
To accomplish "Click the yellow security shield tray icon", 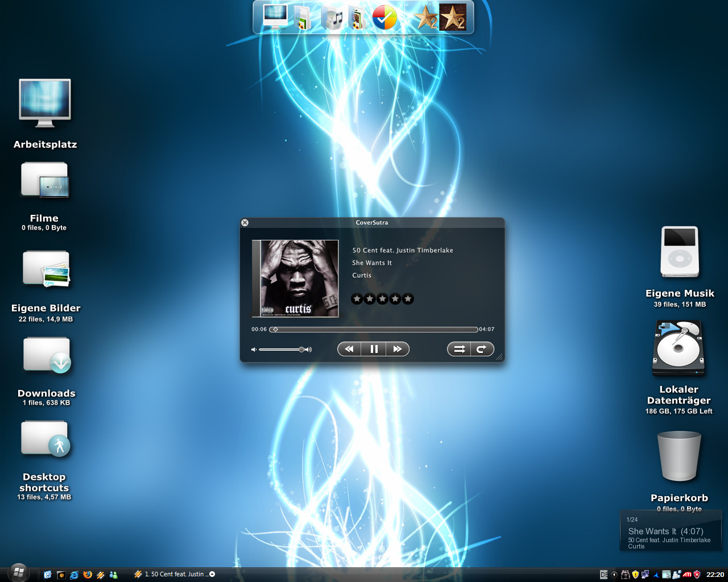I will coord(635,575).
